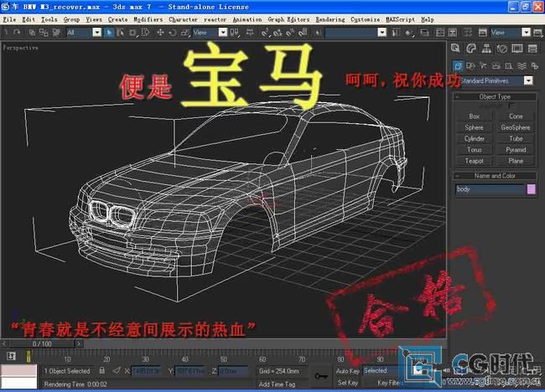Open the selection filter All dropdown
Image resolution: width=545 pixels, height=392 pixels.
pos(97,33)
